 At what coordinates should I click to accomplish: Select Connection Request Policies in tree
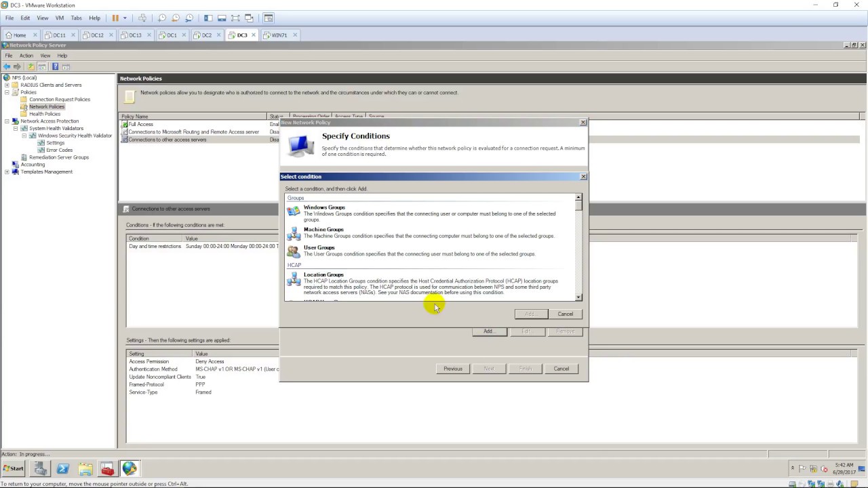coord(59,100)
